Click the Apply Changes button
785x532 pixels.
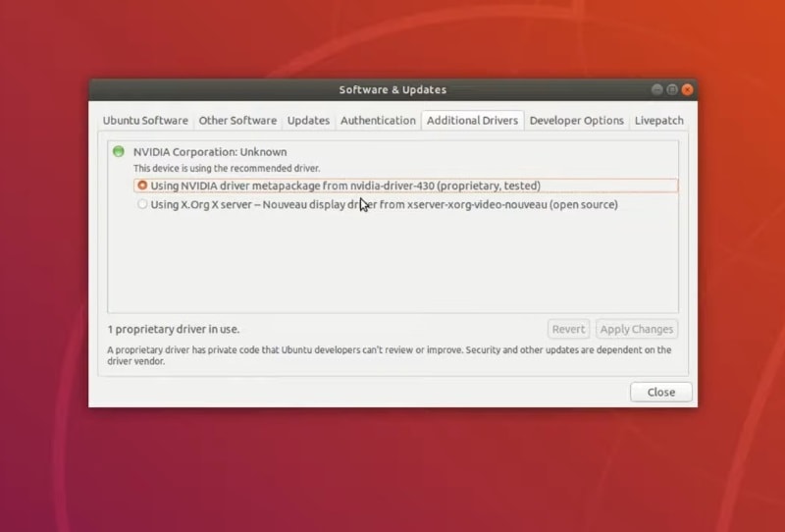click(636, 330)
